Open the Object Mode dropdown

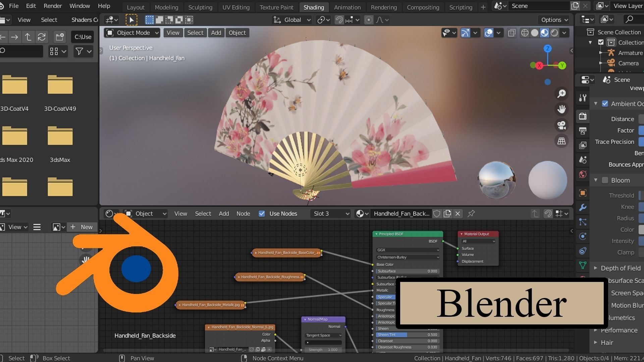pyautogui.click(x=132, y=33)
